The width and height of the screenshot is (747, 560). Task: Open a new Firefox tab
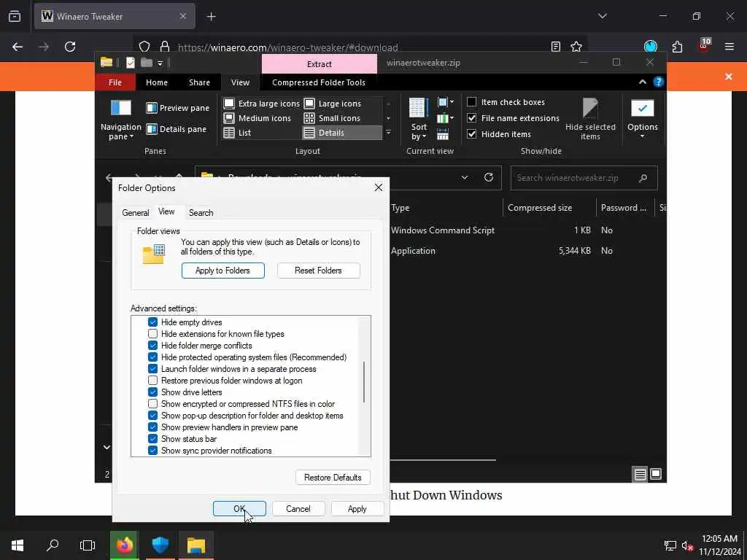tap(211, 17)
